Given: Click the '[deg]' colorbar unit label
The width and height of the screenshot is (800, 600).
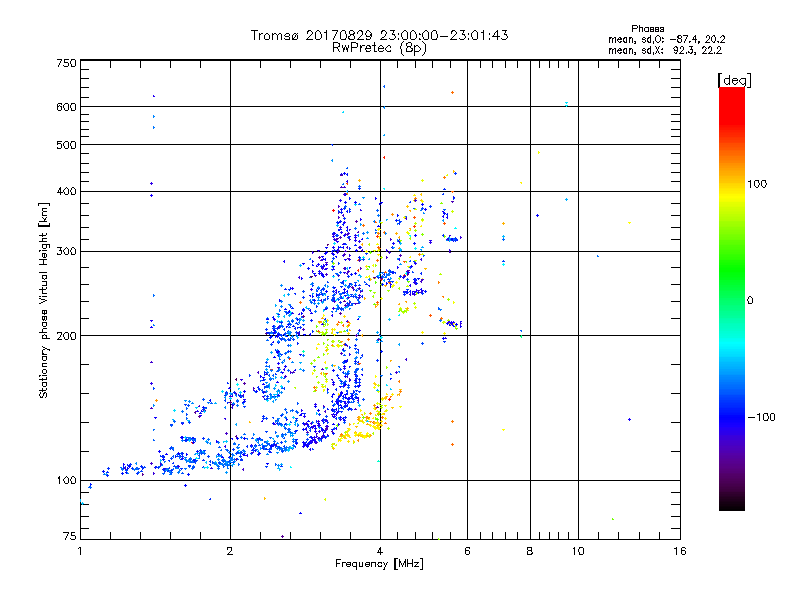Looking at the screenshot, I should (x=734, y=80).
